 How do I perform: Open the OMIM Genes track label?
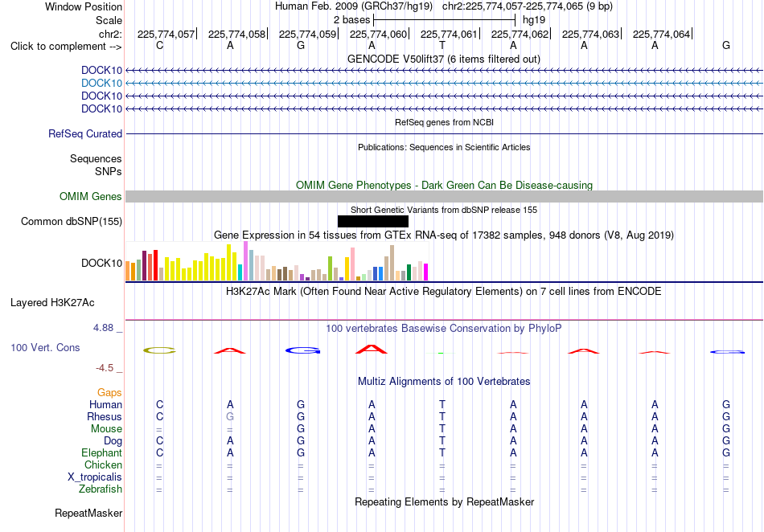(91, 197)
